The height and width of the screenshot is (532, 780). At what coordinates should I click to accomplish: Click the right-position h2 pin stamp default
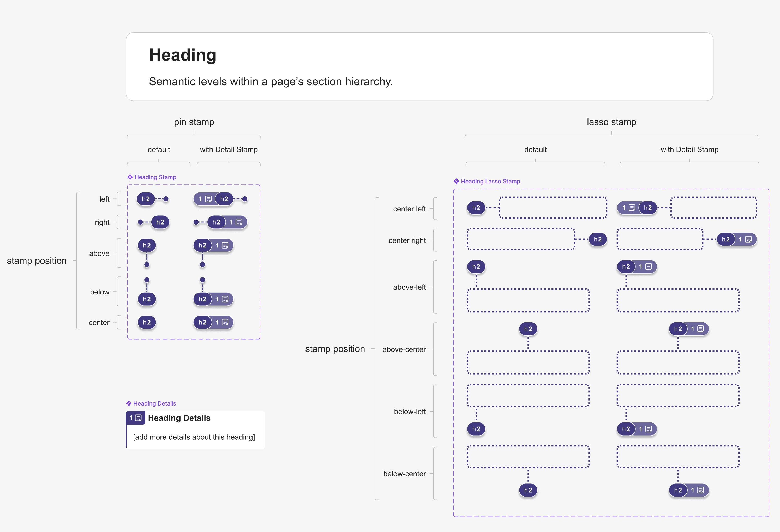pyautogui.click(x=160, y=222)
